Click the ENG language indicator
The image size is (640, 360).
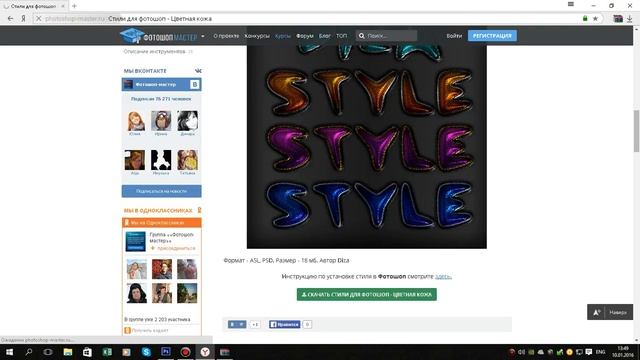click(600, 352)
